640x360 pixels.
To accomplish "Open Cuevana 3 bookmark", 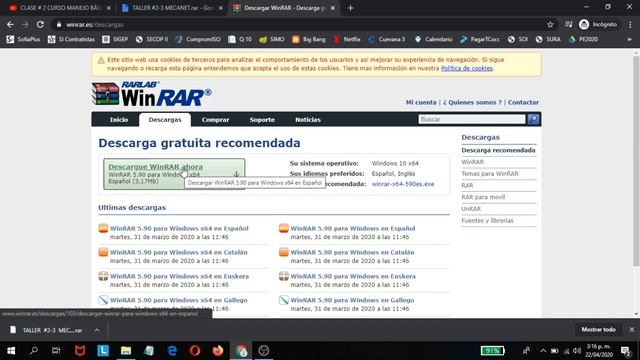I will pyautogui.click(x=387, y=39).
